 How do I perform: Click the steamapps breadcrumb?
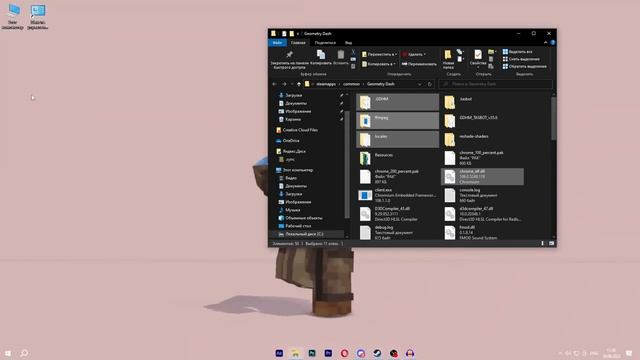326,84
